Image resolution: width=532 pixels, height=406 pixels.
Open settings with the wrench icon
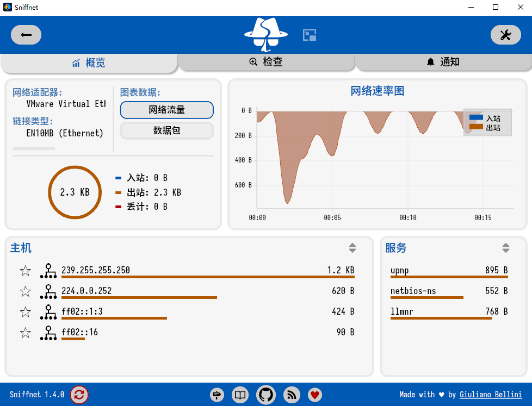(505, 35)
